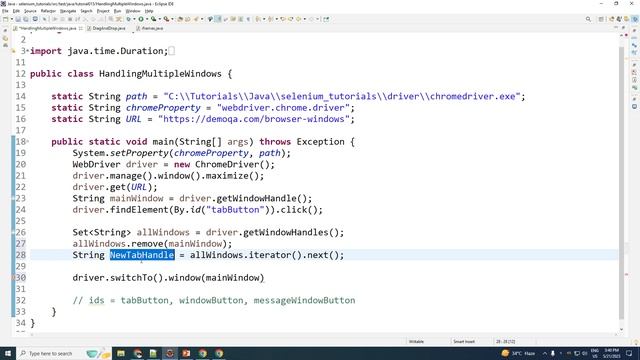The height and width of the screenshot is (360, 640).
Task: Click the green Run toolbar icon
Action: [141, 19]
